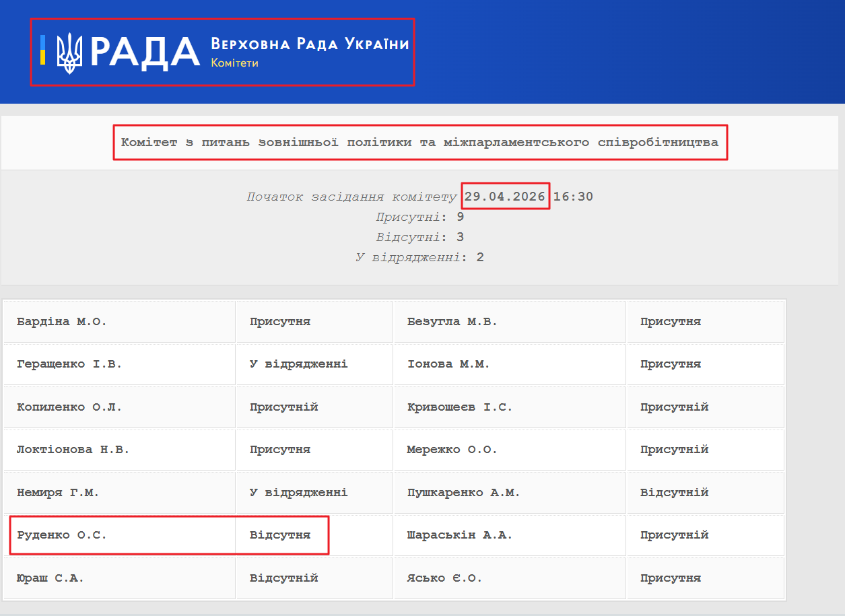The width and height of the screenshot is (845, 616).
Task: Click the Присутній status of Кривошеєв І.С.
Action: click(x=675, y=407)
